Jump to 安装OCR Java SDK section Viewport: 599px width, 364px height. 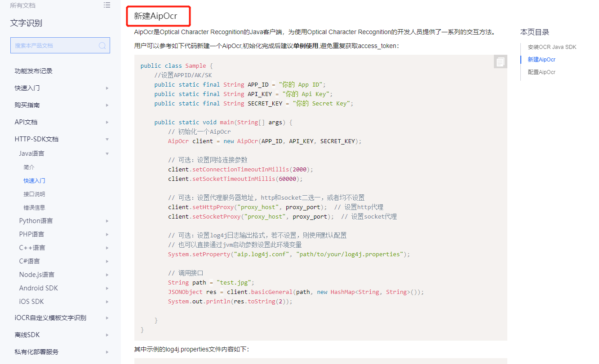(x=552, y=47)
